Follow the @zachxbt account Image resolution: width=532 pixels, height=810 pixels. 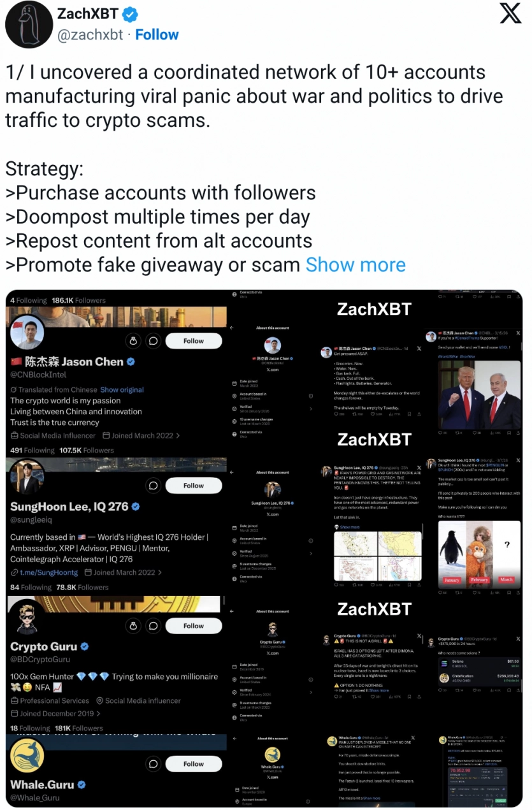coord(157,34)
